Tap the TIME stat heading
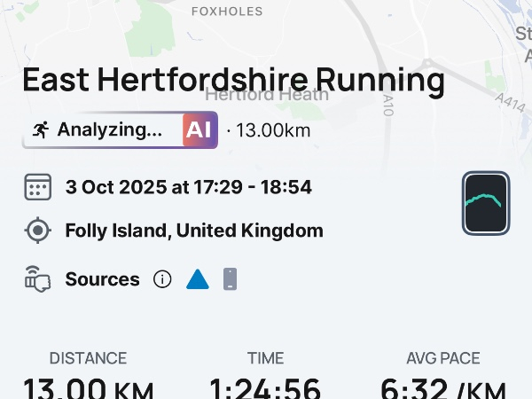The width and height of the screenshot is (532, 399). click(x=266, y=358)
